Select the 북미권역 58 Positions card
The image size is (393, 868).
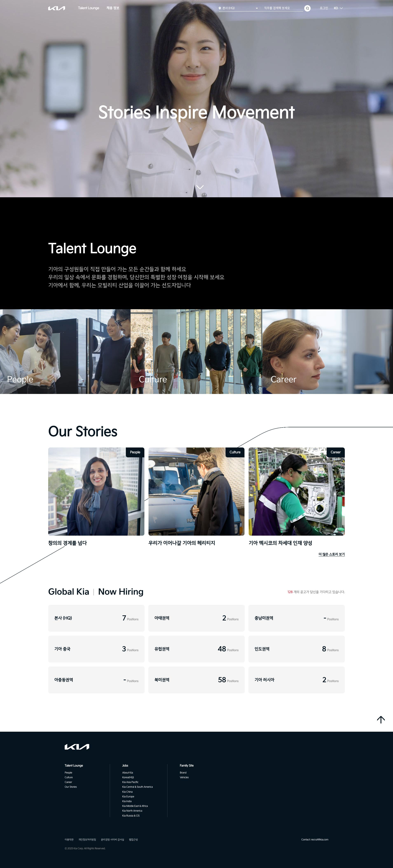coord(196,680)
